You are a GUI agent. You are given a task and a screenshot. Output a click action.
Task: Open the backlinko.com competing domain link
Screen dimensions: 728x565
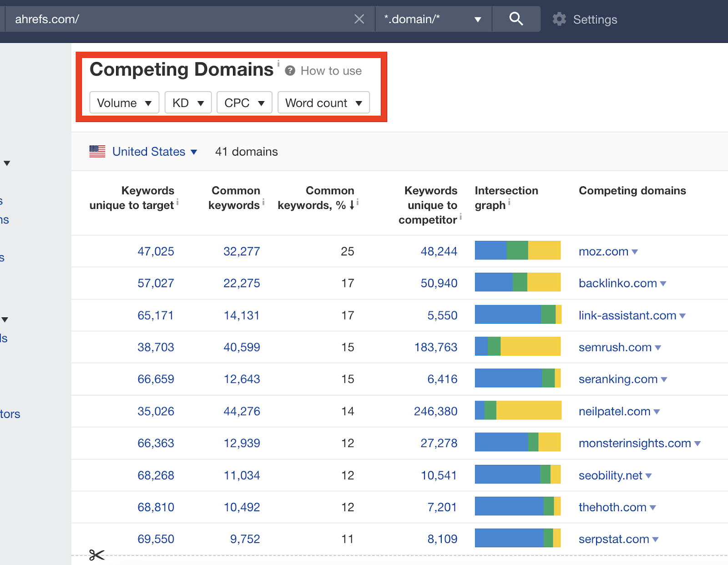[x=617, y=283]
